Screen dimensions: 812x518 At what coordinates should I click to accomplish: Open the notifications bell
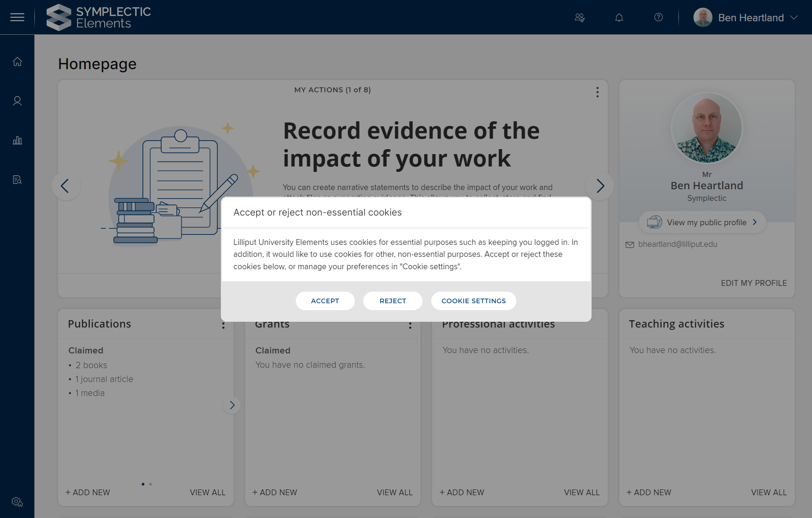pos(619,18)
